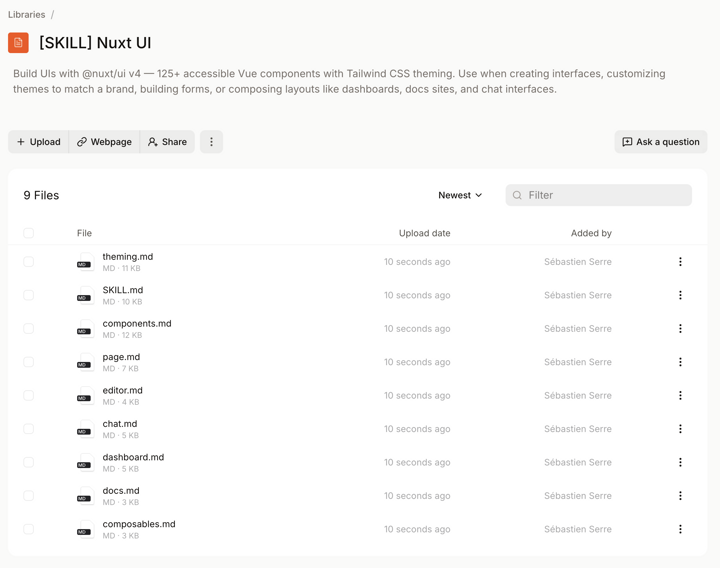This screenshot has height=568, width=720.
Task: Click the docs.md file type icon
Action: (x=85, y=496)
